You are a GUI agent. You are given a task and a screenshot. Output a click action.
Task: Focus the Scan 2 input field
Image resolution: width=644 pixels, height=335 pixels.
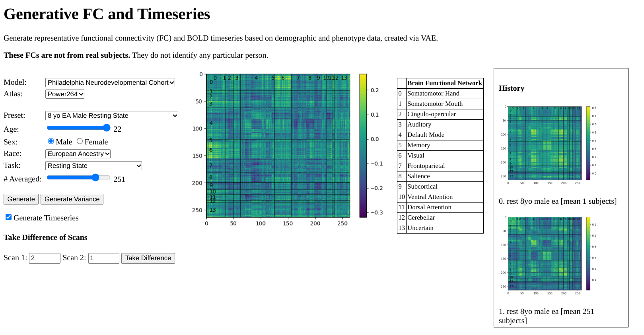[103, 258]
